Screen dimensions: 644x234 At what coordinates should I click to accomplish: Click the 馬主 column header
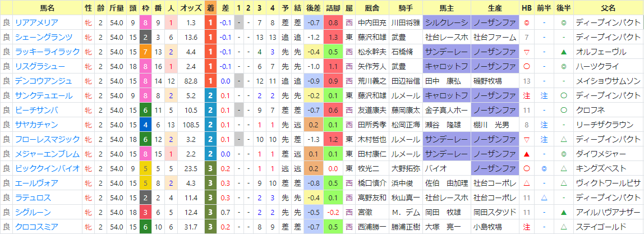[x=447, y=8]
